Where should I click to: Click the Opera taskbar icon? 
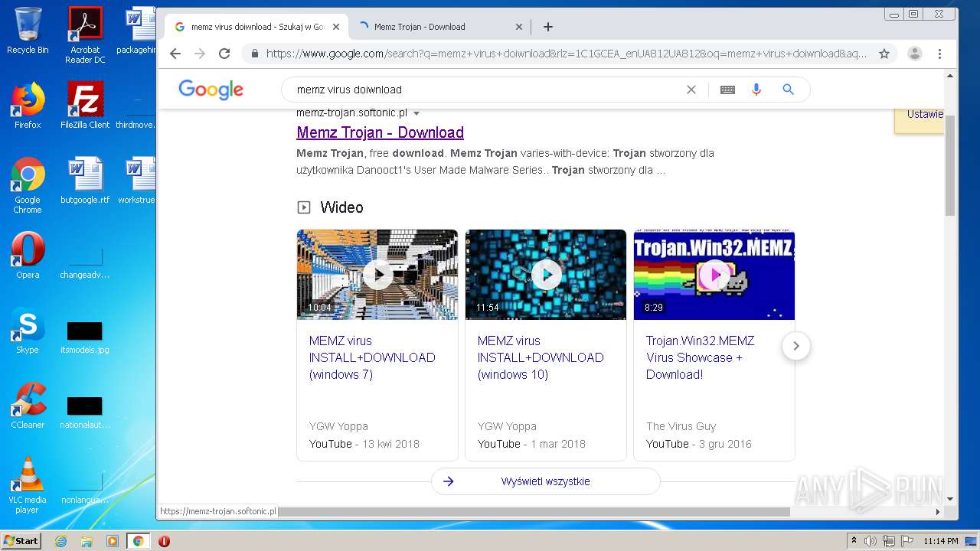point(164,541)
